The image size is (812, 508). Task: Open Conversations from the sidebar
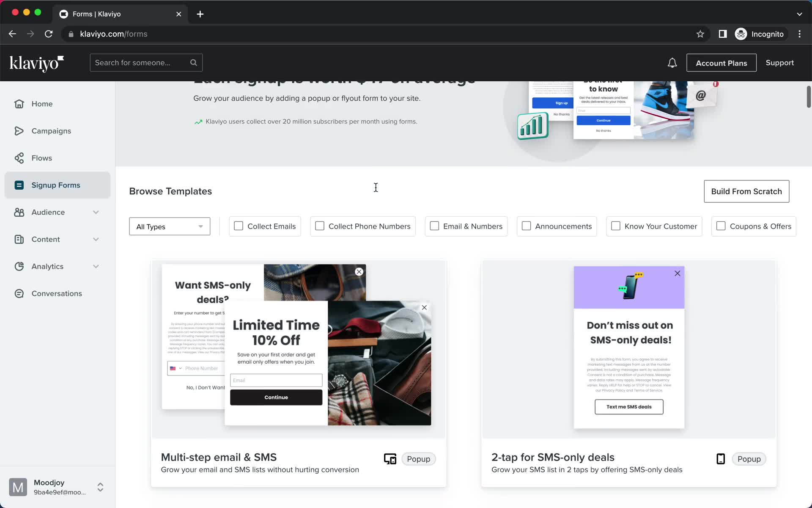pyautogui.click(x=58, y=293)
